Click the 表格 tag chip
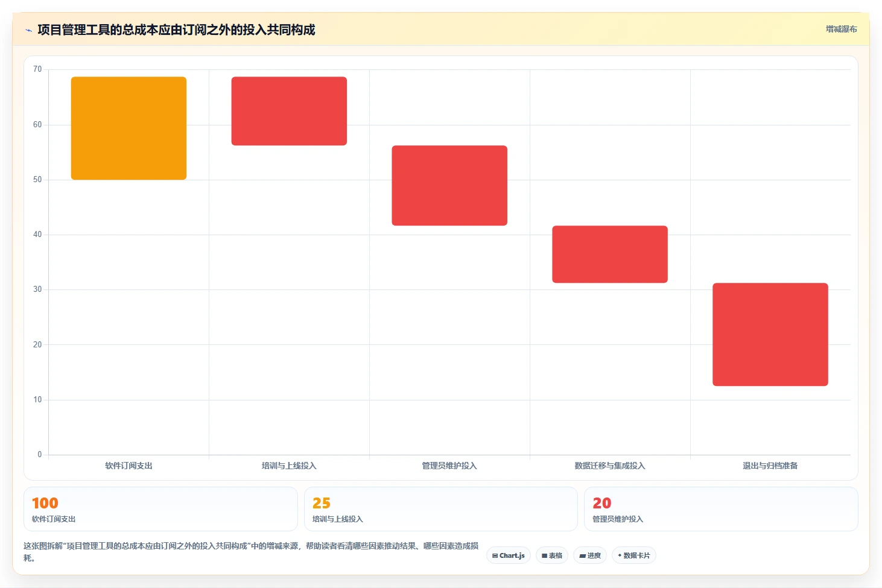Screen dimensions: 882x588 552,555
